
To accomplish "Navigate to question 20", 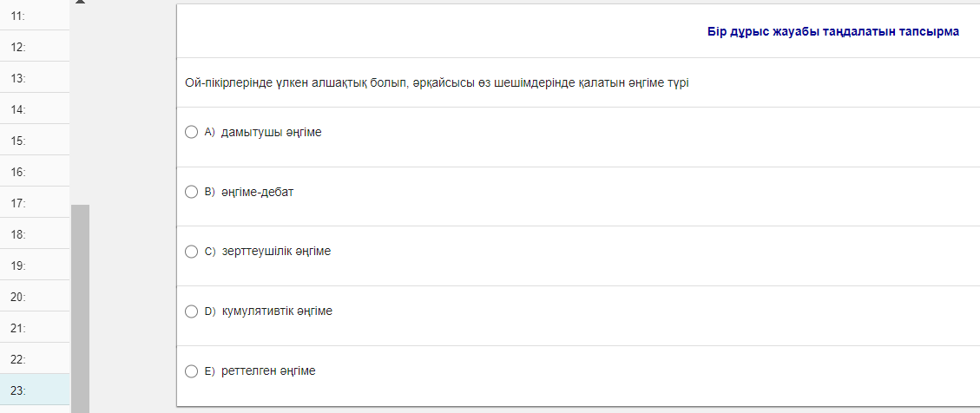I will point(35,297).
